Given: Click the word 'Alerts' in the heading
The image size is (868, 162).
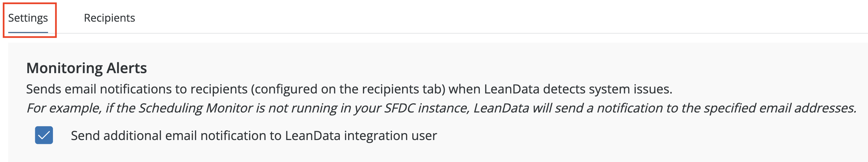Looking at the screenshot, I should 127,68.
